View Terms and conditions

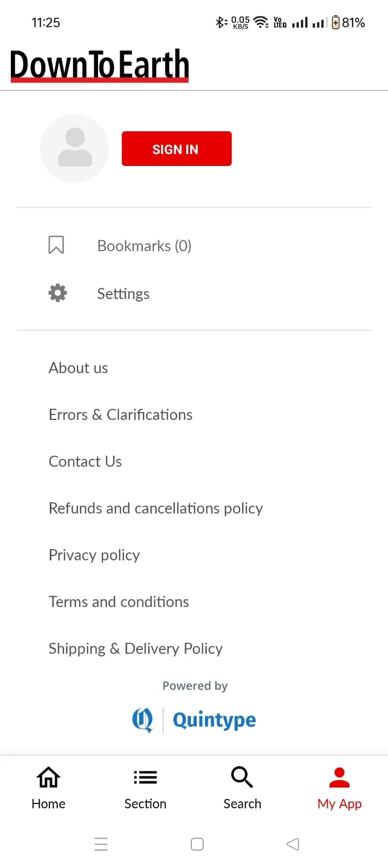[119, 602]
